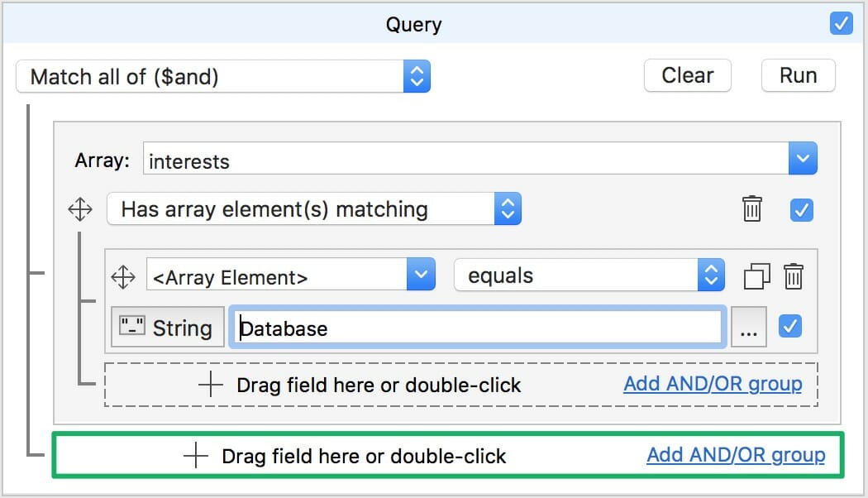Viewport: 868px width, 498px height.
Task: Click plus icon in green outlined drop zone
Action: pyautogui.click(x=196, y=456)
